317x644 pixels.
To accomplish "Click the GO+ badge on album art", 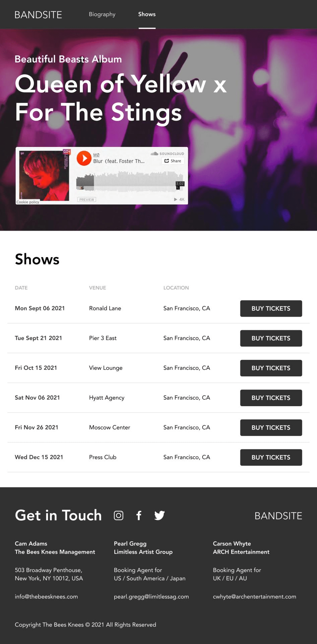I will (67, 152).
